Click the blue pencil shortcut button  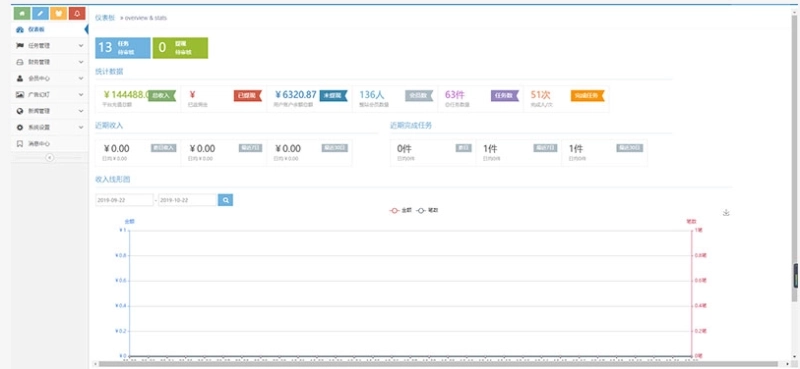(40, 13)
